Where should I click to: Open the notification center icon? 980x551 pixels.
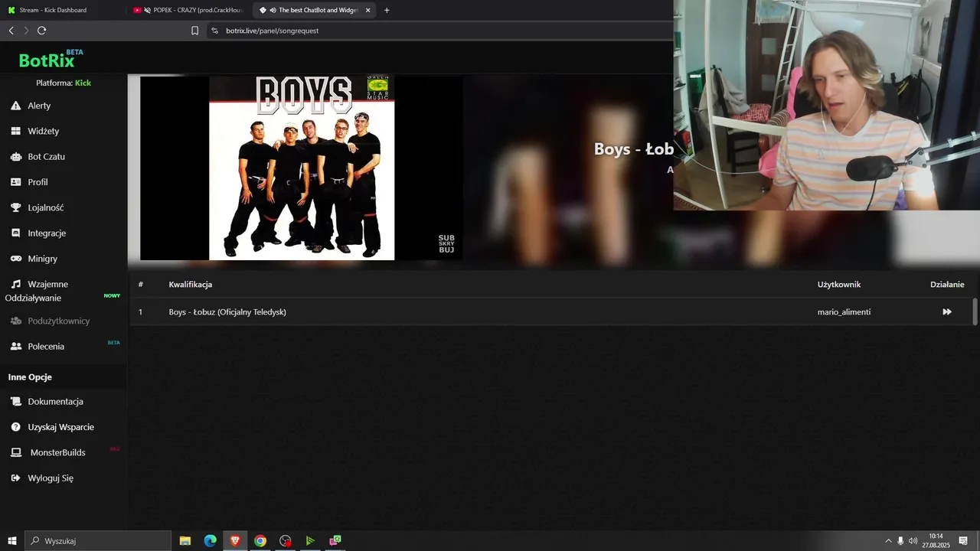pyautogui.click(x=963, y=541)
